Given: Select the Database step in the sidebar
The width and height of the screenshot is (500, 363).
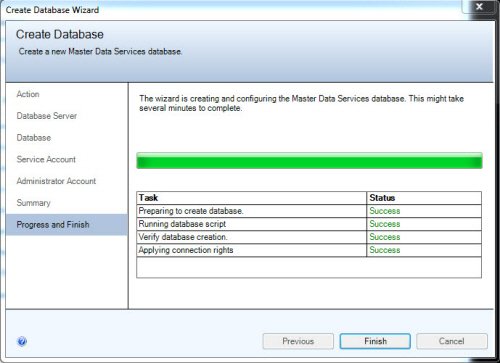Looking at the screenshot, I should [34, 138].
